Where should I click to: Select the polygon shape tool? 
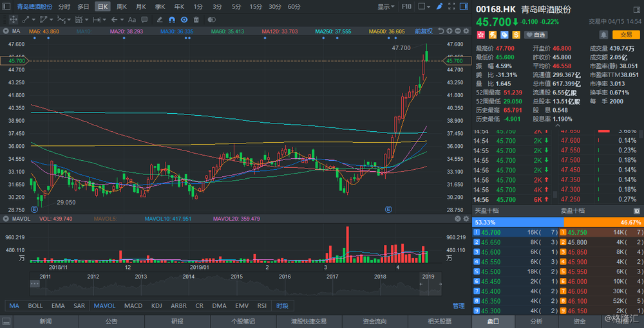[44, 19]
